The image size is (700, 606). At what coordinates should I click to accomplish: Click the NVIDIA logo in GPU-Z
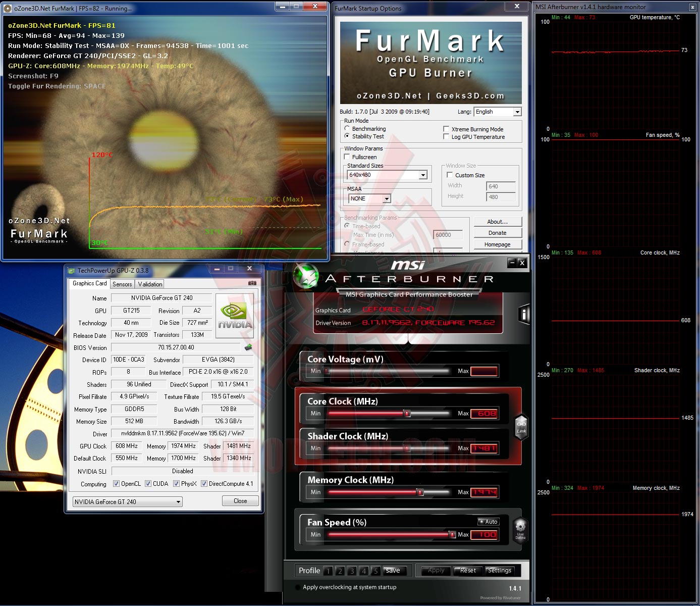234,316
